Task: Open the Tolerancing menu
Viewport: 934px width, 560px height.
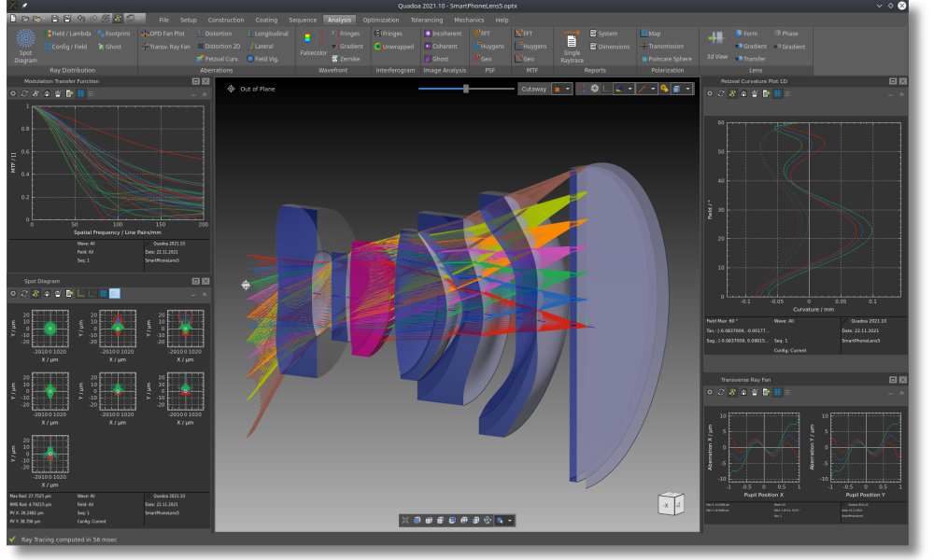Action: point(426,19)
